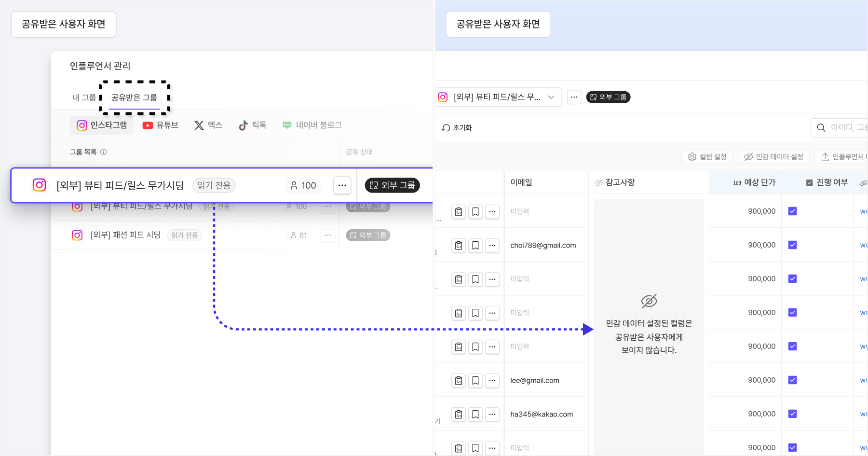Toggle the 진행 여부 checkbox in the ha345@kakao.com row

(x=792, y=414)
